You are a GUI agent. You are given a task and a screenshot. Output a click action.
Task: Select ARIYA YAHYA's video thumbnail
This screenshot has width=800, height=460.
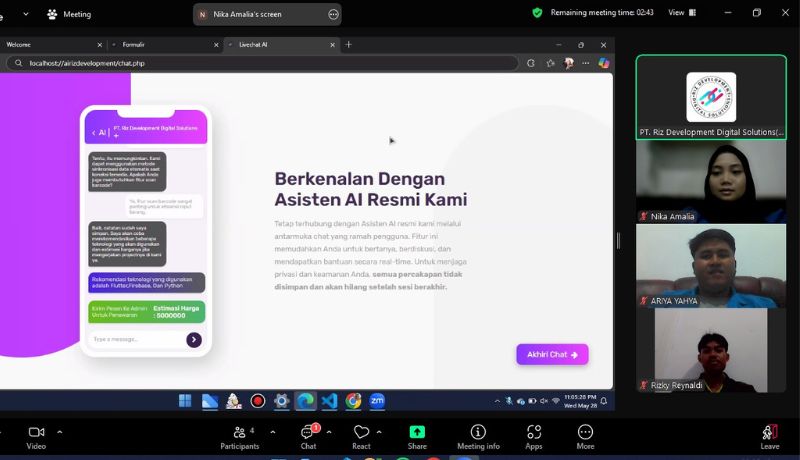pos(711,265)
